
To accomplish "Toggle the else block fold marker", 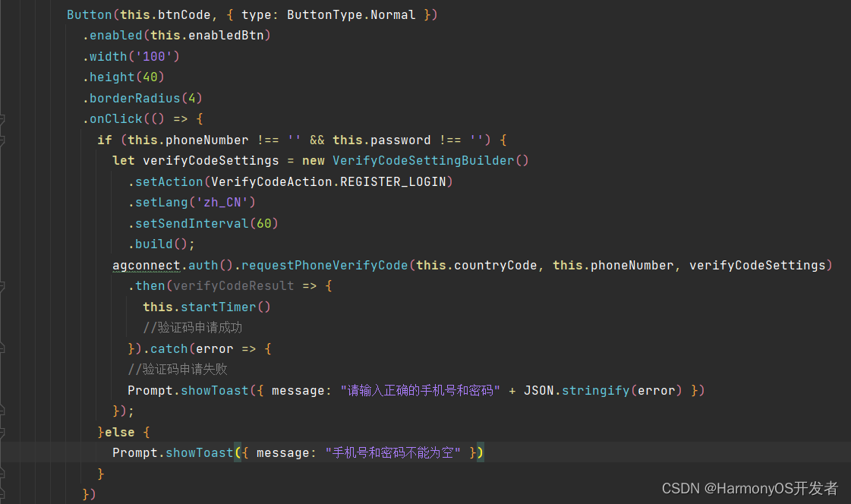I will (x=2, y=433).
